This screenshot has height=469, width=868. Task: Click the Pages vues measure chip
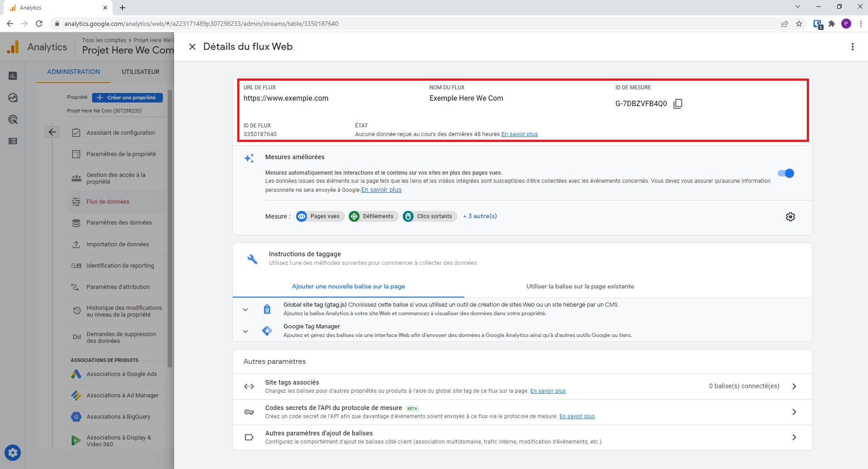320,216
